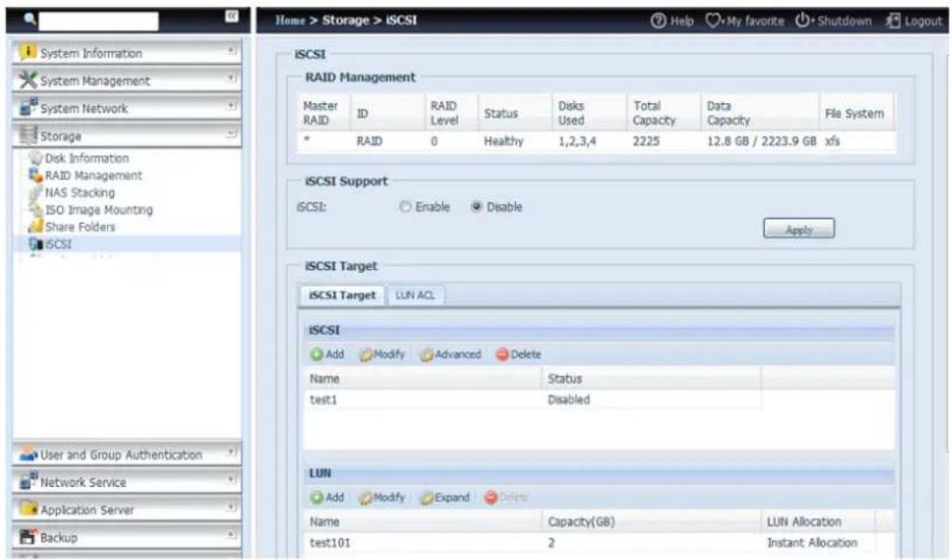Click the greyed Delete button in LUN toolbar
Image resolution: width=952 pixels, height=560 pixels.
coord(506,497)
